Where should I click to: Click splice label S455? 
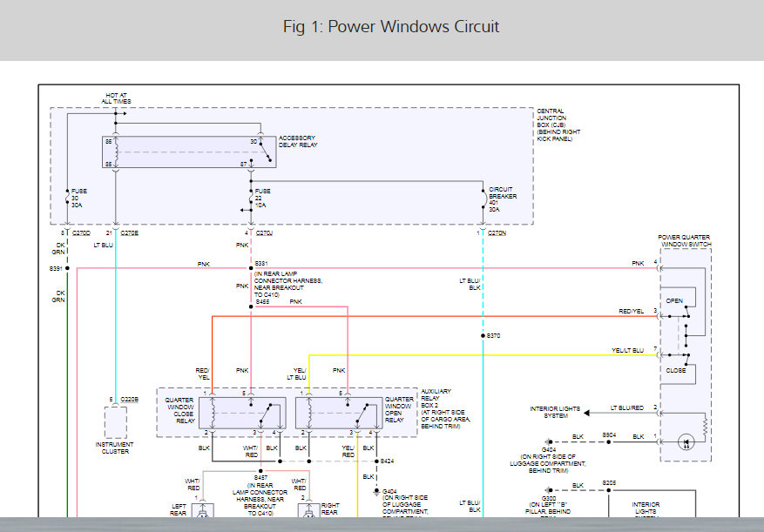(262, 302)
